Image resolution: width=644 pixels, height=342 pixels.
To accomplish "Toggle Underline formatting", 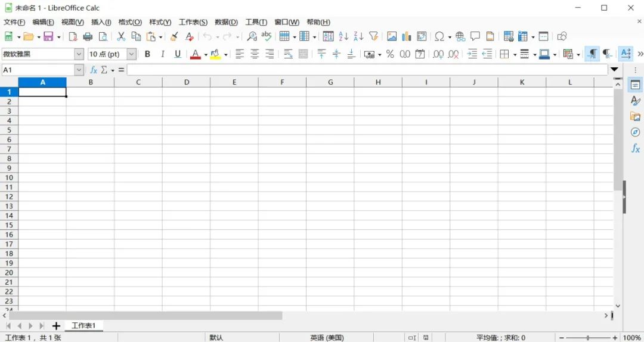I will tap(178, 54).
